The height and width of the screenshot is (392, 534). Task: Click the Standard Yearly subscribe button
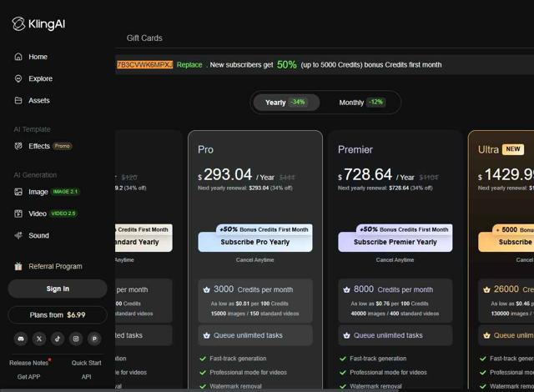pos(144,242)
